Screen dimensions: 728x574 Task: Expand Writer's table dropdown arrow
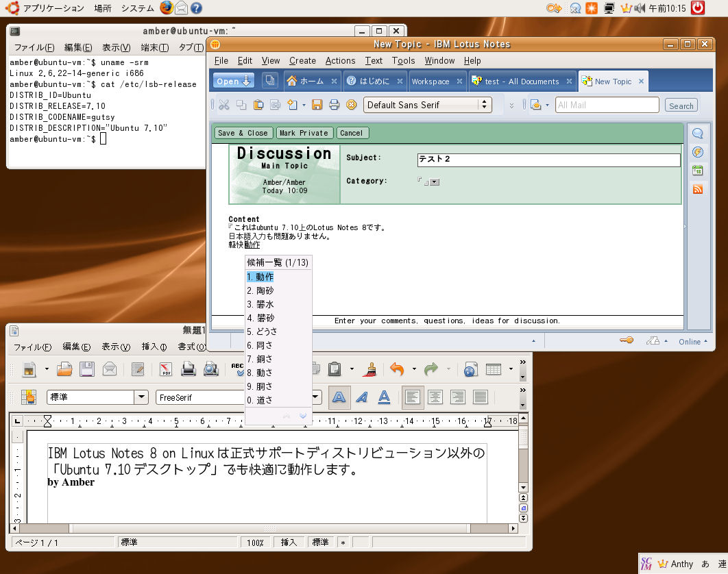pos(511,369)
